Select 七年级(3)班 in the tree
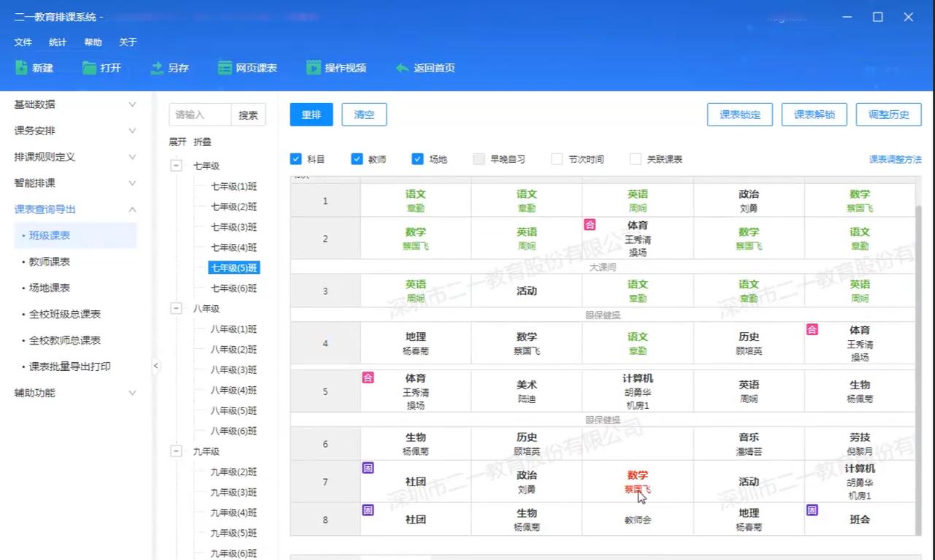 click(x=234, y=227)
